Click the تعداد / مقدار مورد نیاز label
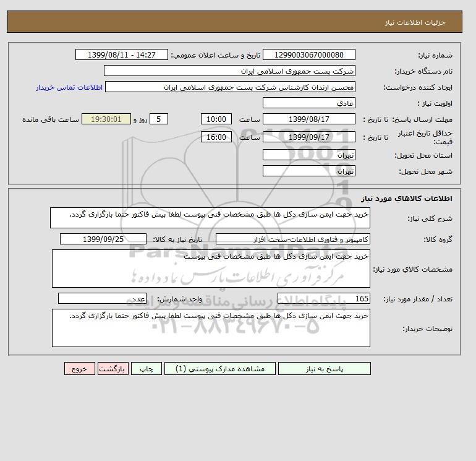The image size is (476, 461). click(418, 299)
